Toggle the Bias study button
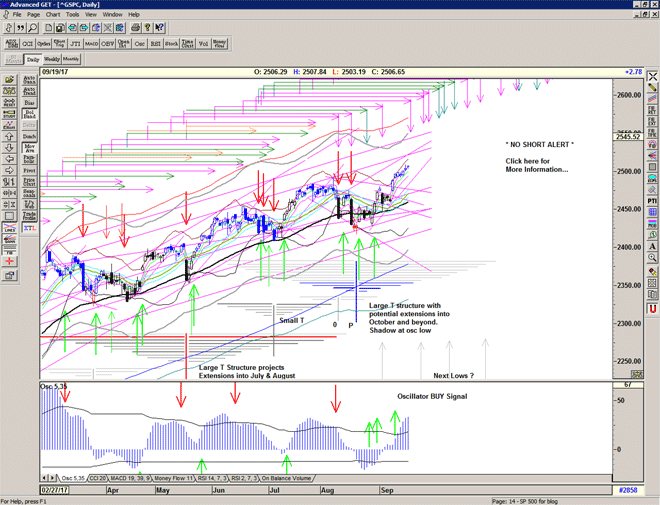This screenshot has width=660, height=505. pos(30,101)
